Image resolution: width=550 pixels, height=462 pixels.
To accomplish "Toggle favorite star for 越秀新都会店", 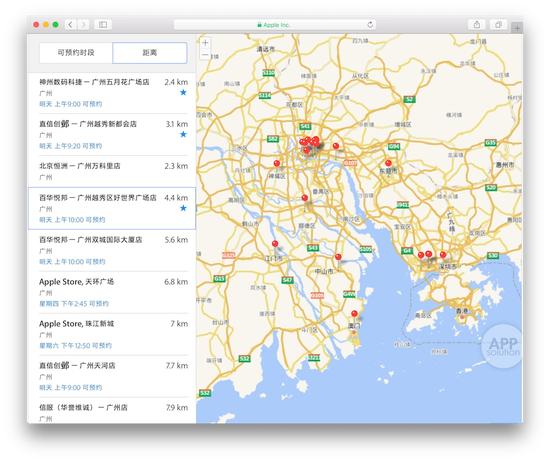I will tap(183, 134).
